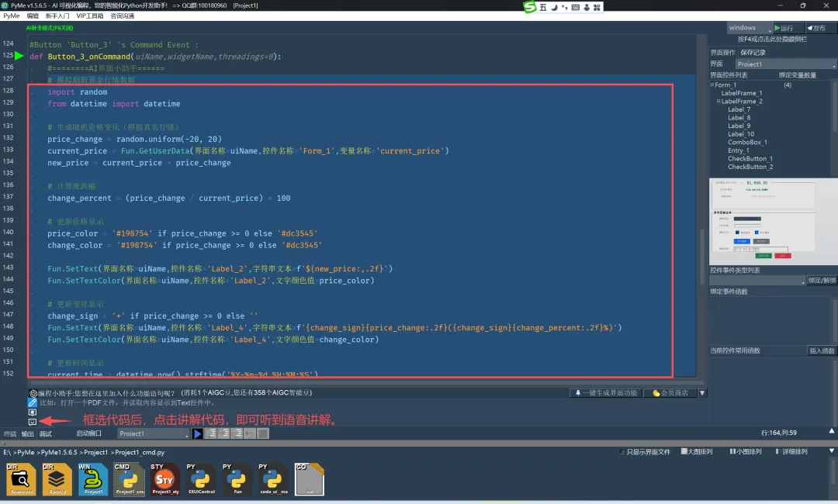This screenshot has width=838, height=504.
Task: Click the 一键生成界面功能 button
Action: 606,393
